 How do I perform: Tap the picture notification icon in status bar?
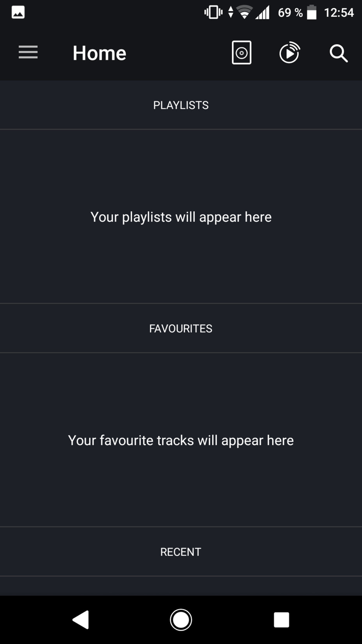18,12
